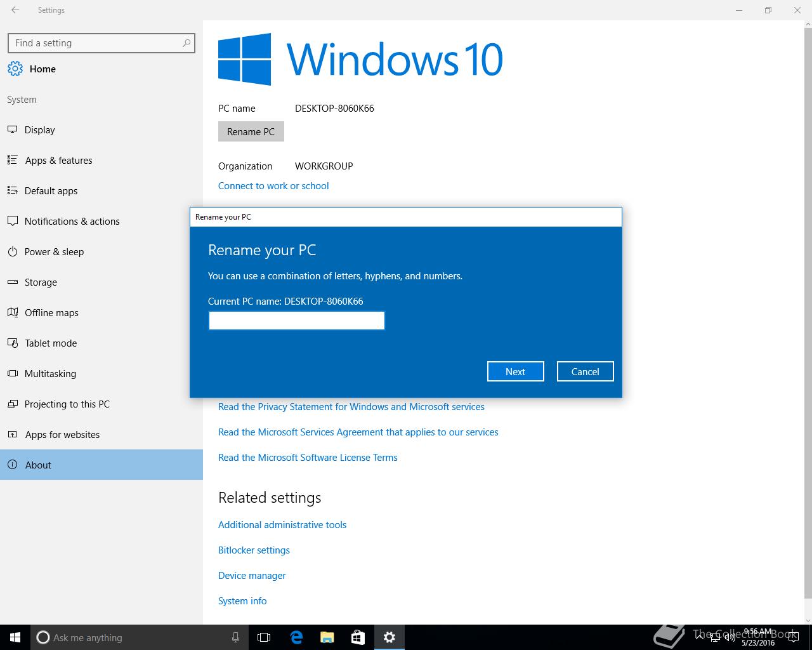Click the Multitasking icon
The image size is (812, 650).
coord(12,373)
